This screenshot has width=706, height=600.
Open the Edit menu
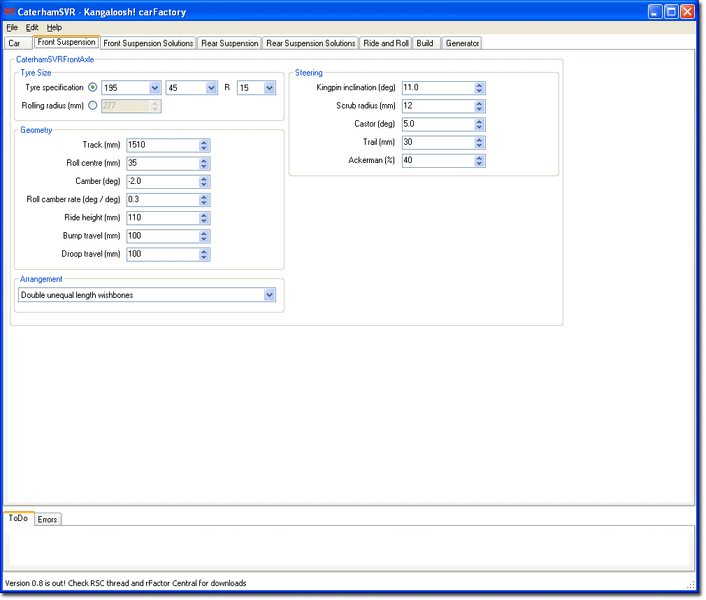pos(32,27)
